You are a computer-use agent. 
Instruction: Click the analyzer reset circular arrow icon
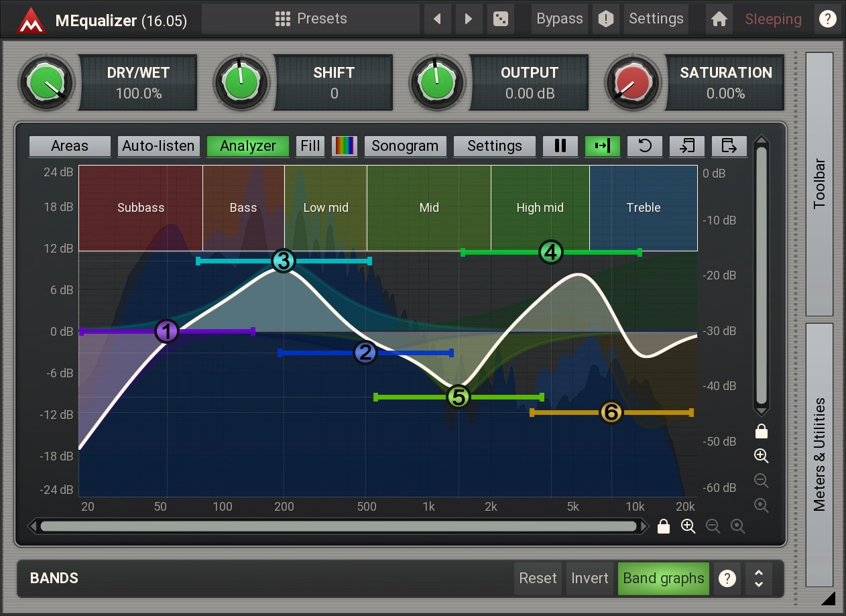click(x=645, y=146)
